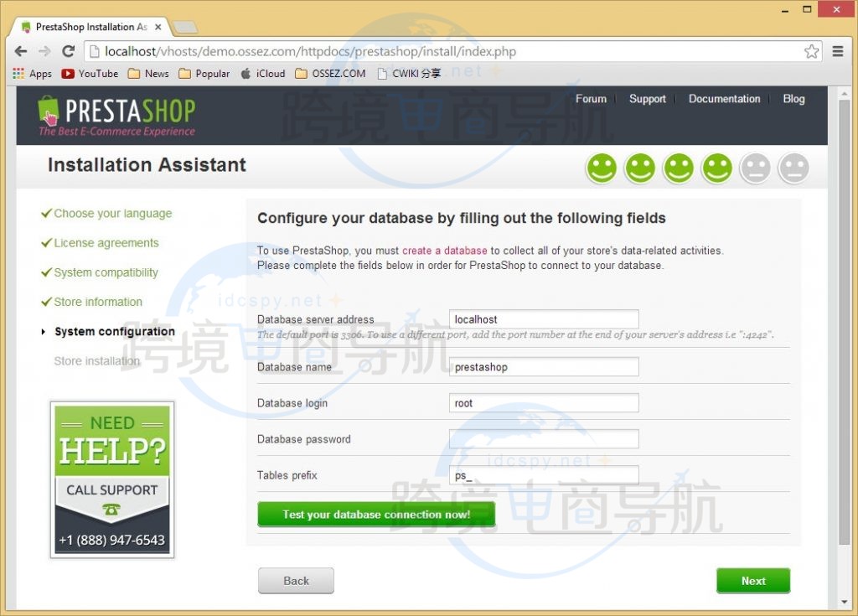Open the iCloud bookmark
Screen dimensions: 858x616
[x=262, y=74]
